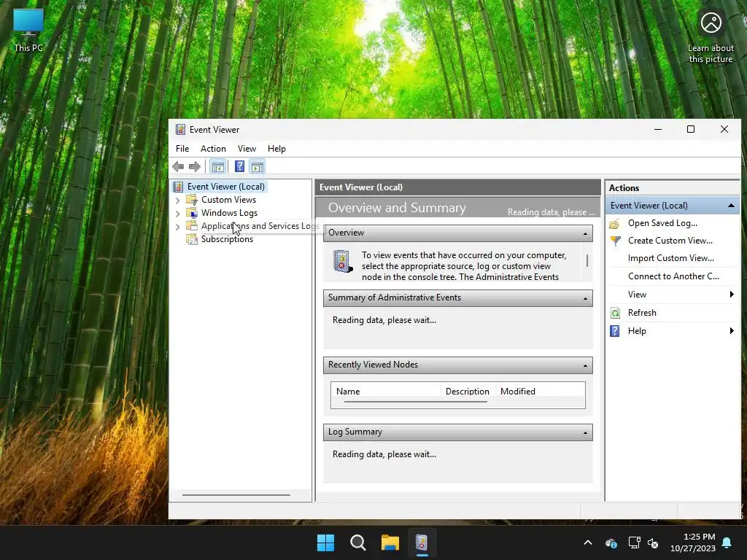Click Create Custom View... action
This screenshot has height=560, width=747.
[670, 241]
